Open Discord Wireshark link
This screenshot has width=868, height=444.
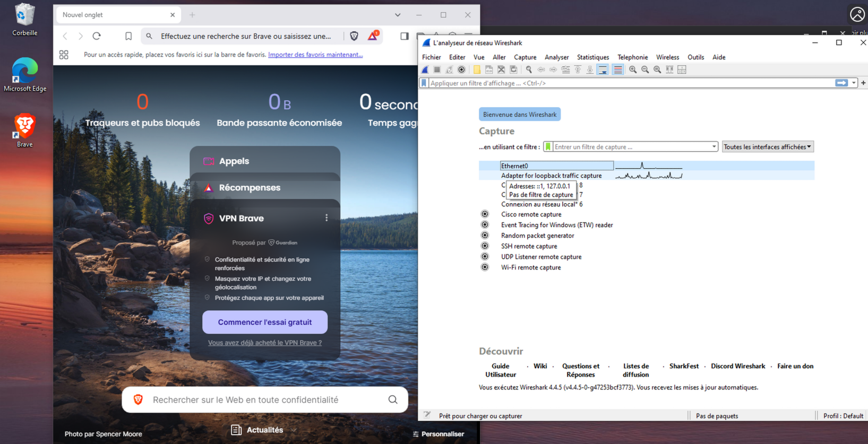(x=738, y=366)
